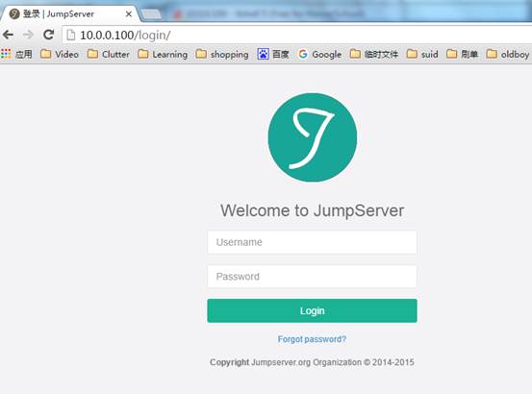This screenshot has height=394, width=532.
Task: Switch to the JumpServer login tab
Action: (69, 13)
